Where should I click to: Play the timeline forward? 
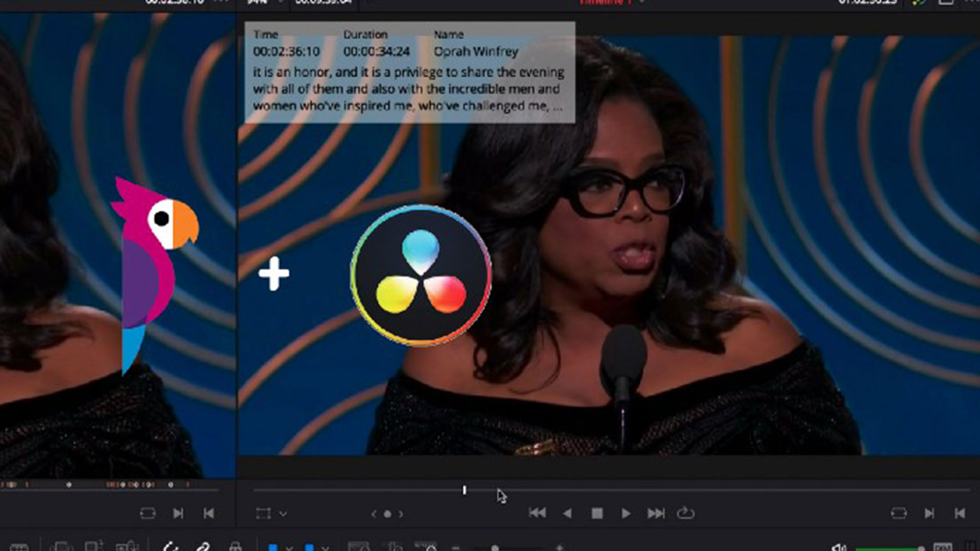point(626,513)
